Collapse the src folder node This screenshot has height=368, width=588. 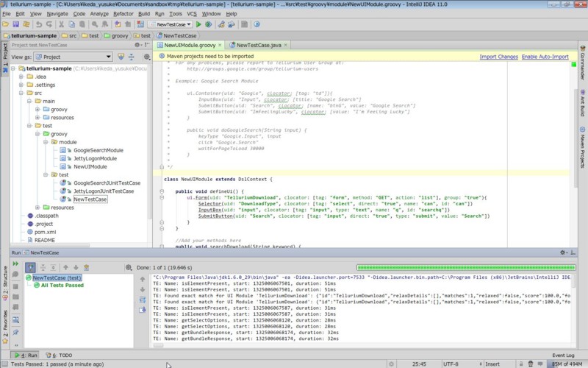[x=21, y=93]
